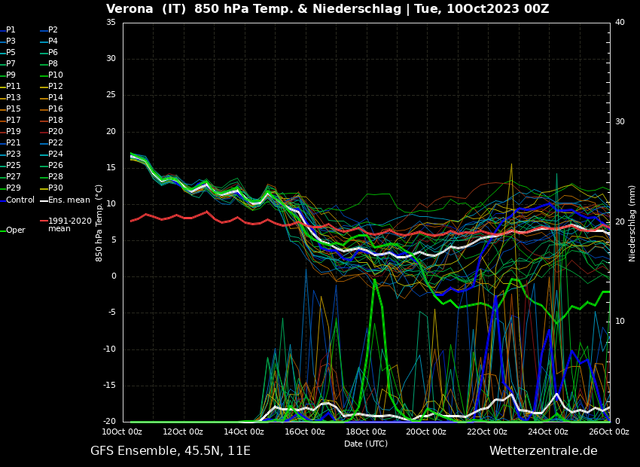
Task: Select the P2 legend entry
Action: coord(49,30)
